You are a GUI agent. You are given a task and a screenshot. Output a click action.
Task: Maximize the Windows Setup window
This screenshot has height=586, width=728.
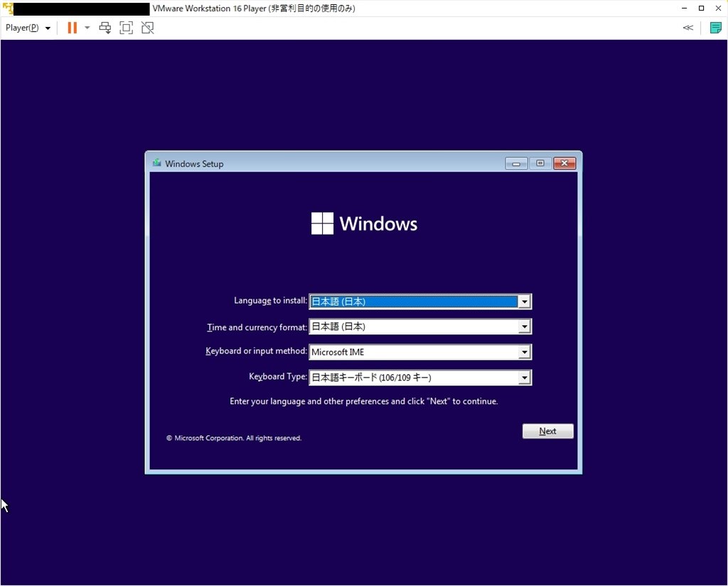pos(540,163)
